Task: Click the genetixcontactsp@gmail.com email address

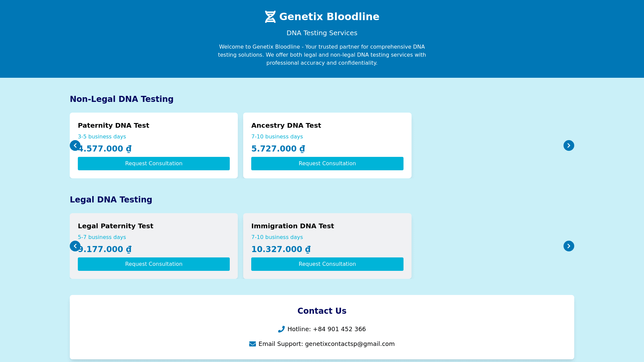Action: click(x=350, y=344)
